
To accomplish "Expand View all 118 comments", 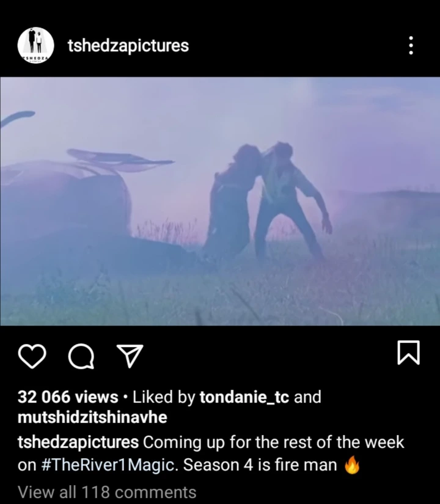I will coord(107,492).
